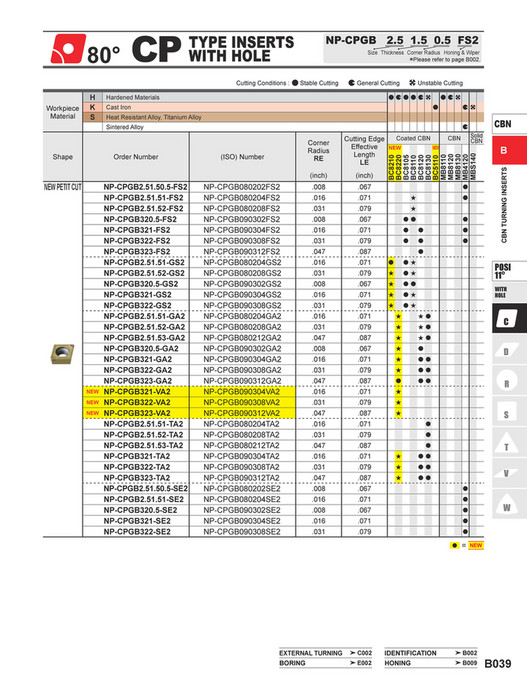The width and height of the screenshot is (527, 684).
Task: Click ISO number NP-CPGB090304VA2
Action: [241, 392]
